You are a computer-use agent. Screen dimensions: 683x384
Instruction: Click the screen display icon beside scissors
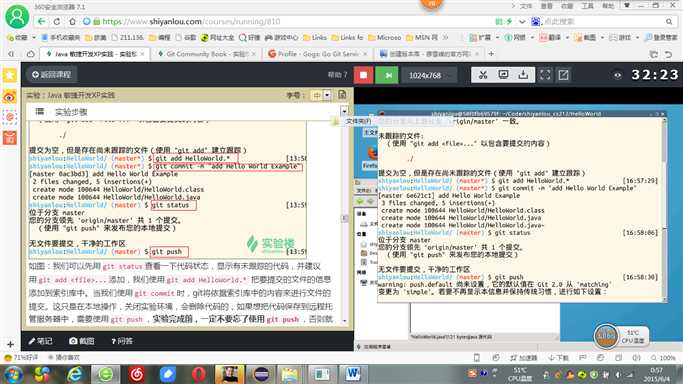503,75
